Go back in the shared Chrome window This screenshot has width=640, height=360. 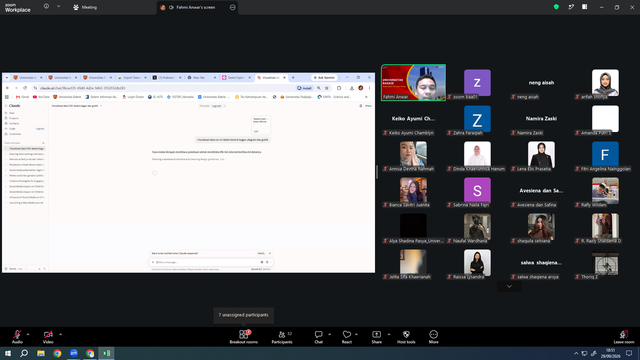tap(7, 88)
